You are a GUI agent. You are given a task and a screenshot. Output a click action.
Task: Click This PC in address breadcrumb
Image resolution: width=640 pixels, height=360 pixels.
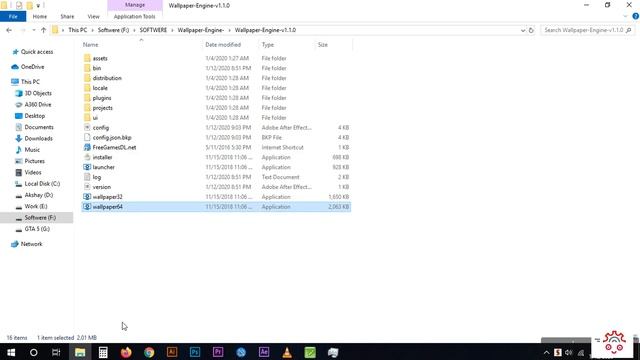(x=78, y=30)
